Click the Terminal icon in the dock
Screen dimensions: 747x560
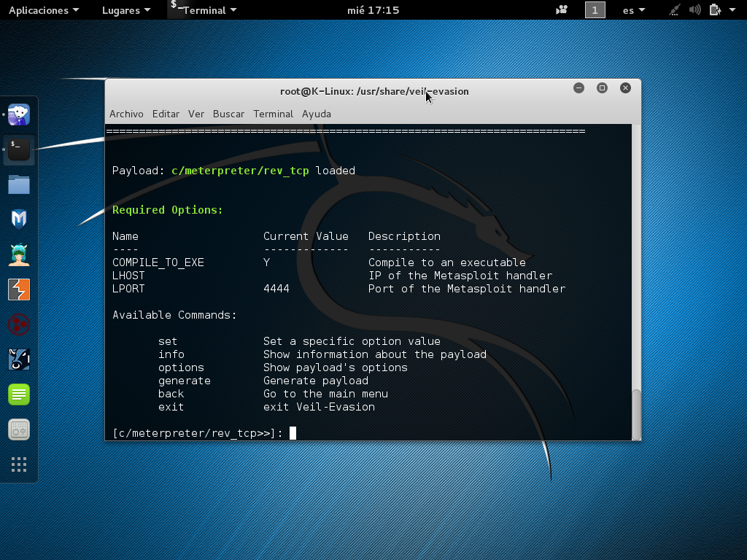[19, 150]
